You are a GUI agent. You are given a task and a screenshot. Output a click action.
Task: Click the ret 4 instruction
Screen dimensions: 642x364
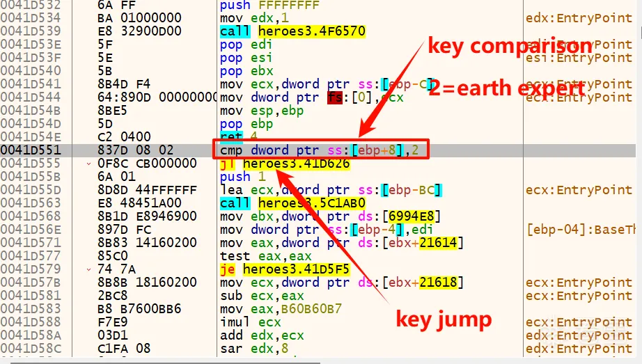pos(241,137)
